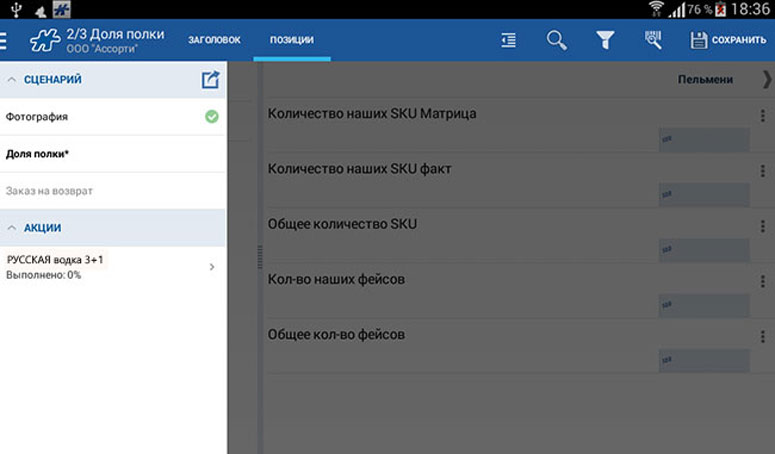The image size is (775, 454).
Task: Click the indent list toolbar icon
Action: (x=509, y=40)
